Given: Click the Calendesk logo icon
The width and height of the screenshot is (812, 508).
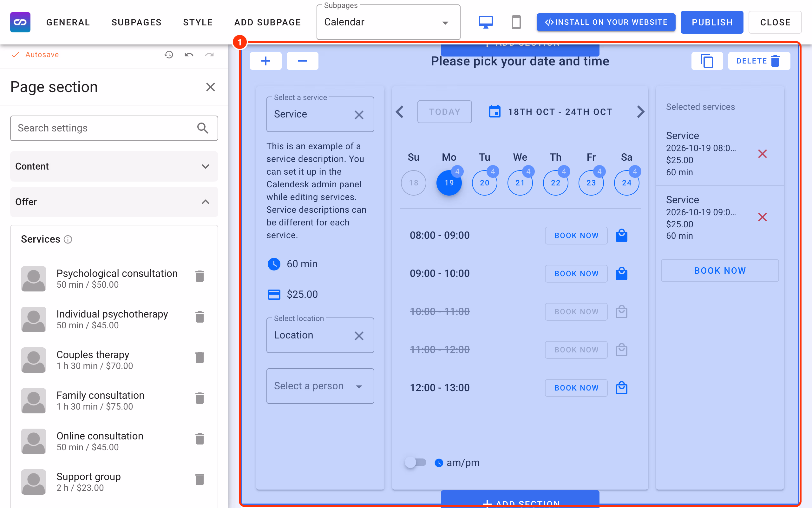Looking at the screenshot, I should [x=20, y=22].
